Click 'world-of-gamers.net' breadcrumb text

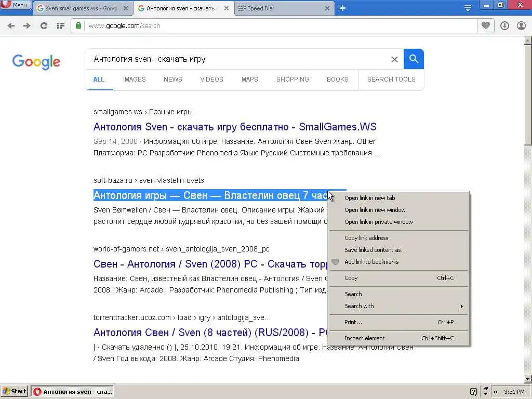pyautogui.click(x=126, y=249)
